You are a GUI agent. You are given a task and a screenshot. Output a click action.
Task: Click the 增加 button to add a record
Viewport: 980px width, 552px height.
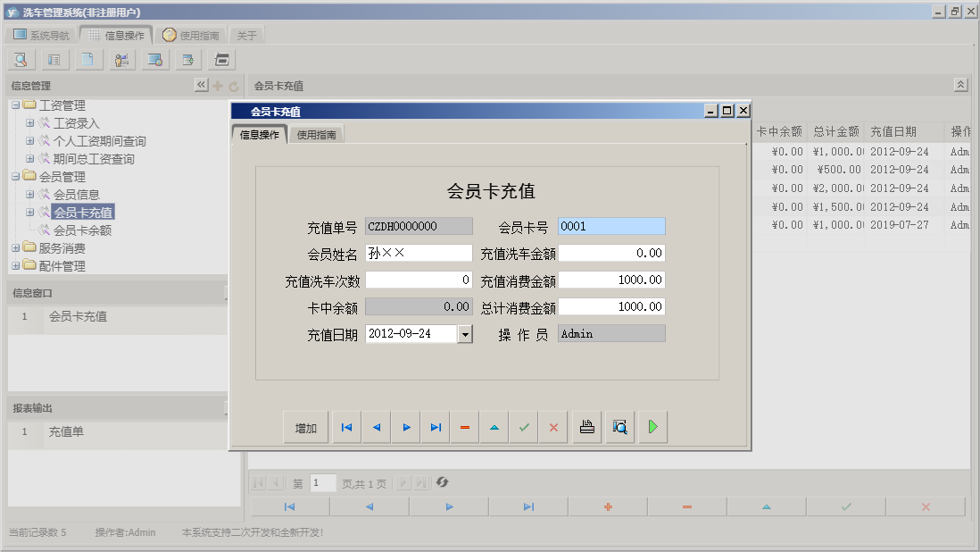[305, 426]
